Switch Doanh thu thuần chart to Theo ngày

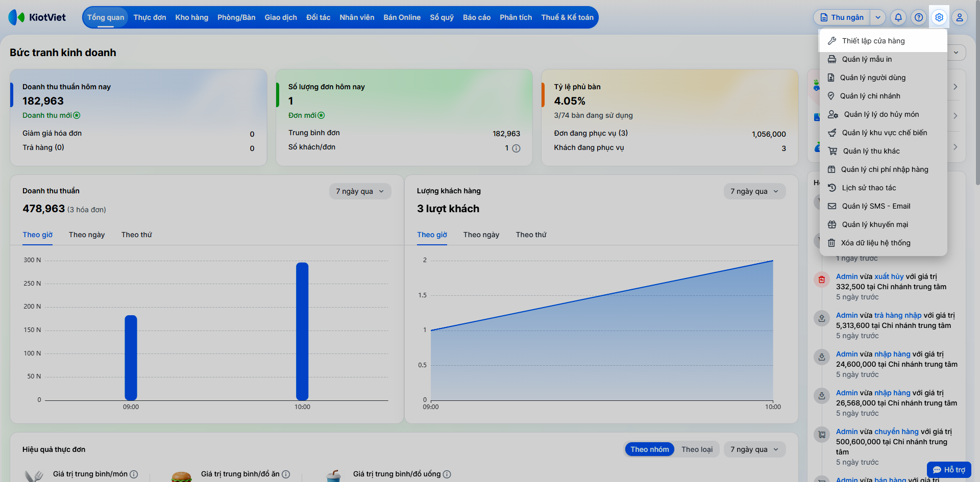(87, 235)
